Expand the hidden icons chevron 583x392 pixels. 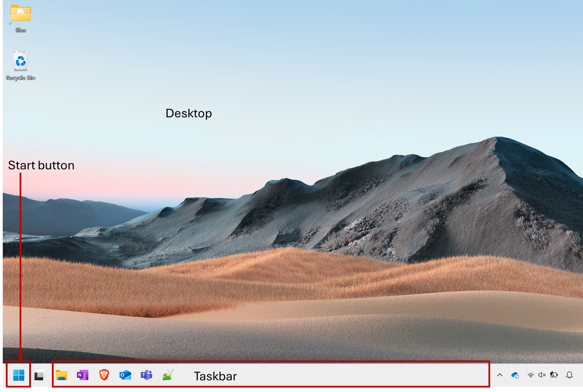[x=500, y=375]
